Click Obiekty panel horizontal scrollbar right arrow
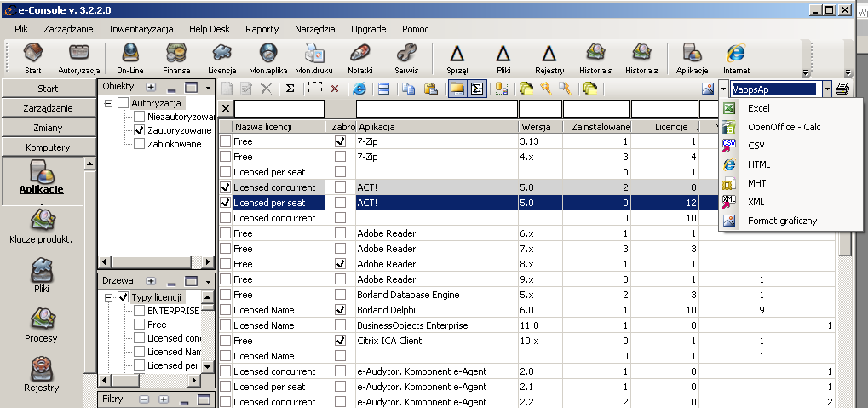Viewport: 868px width, 408px height. click(x=208, y=261)
